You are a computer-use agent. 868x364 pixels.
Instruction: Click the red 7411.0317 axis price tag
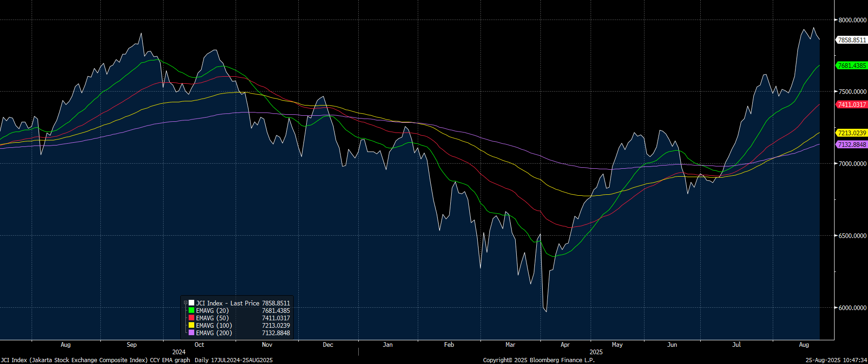(852, 105)
